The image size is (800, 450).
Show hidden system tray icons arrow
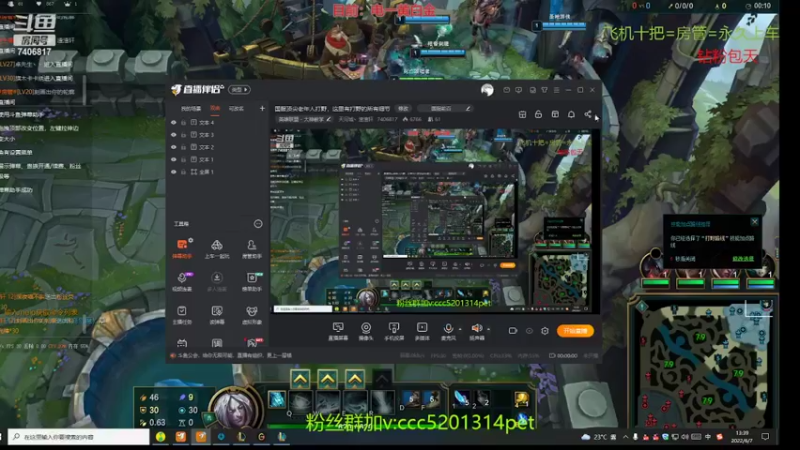[626, 437]
